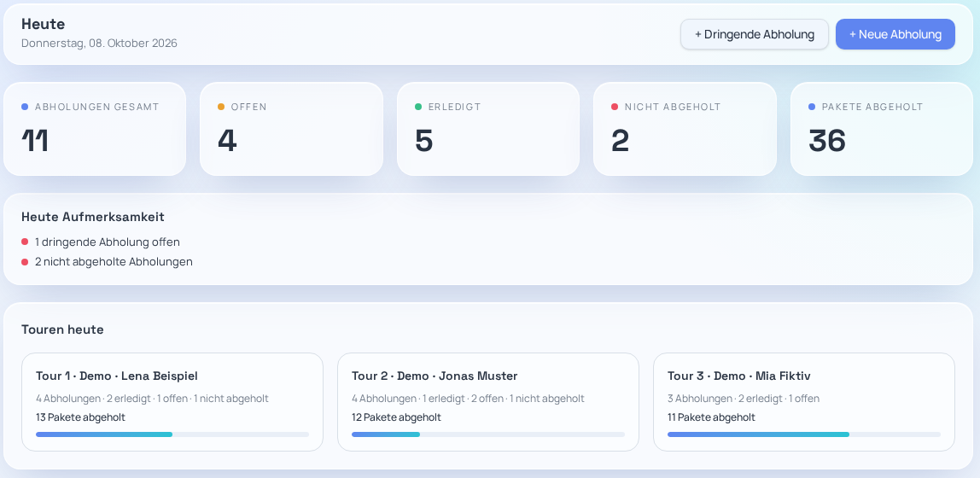The height and width of the screenshot is (478, 980).
Task: Click the Tour 2 progress bar
Action: (488, 434)
